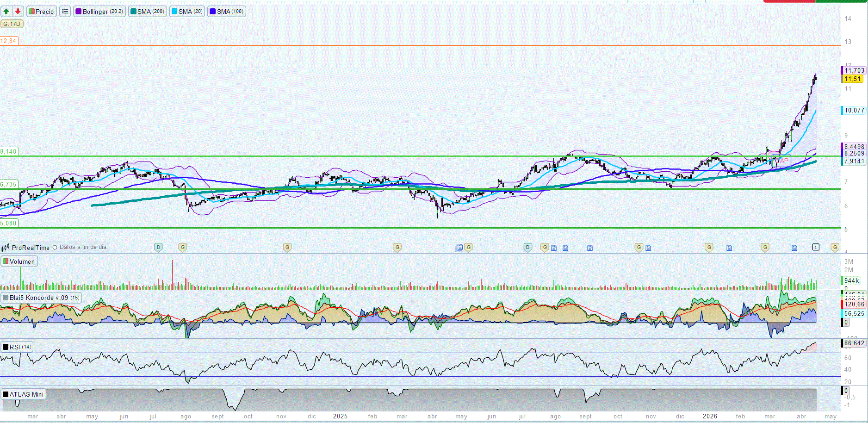
Task: Open the Bollinger (20 2) indicator settings
Action: (x=99, y=12)
